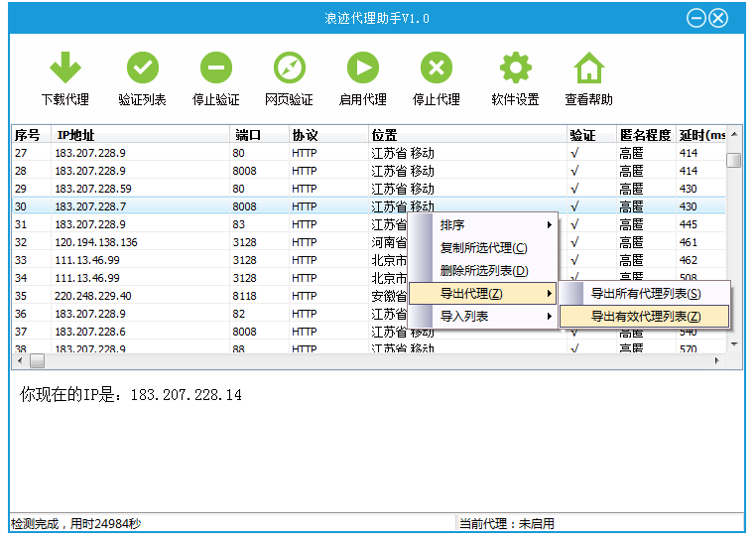Open Software Settings (软件设置) gear icon
756x544 pixels.
pos(515,68)
